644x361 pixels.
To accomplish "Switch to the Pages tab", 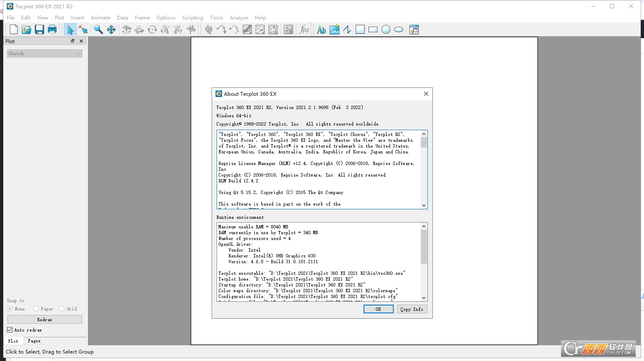I will [x=34, y=341].
